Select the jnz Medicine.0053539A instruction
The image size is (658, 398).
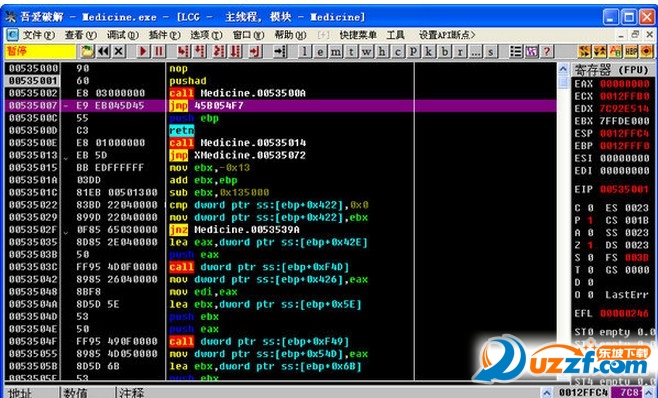click(234, 230)
